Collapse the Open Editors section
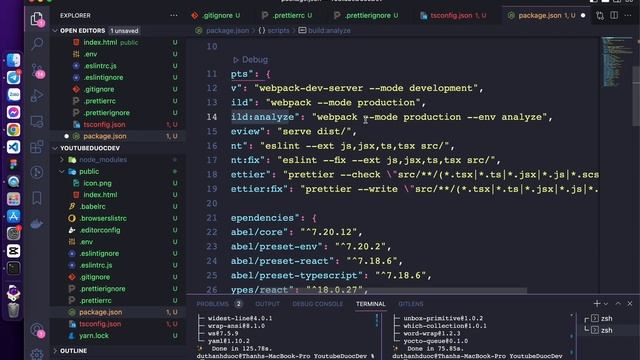This screenshot has height=360, width=640. (118, 31)
